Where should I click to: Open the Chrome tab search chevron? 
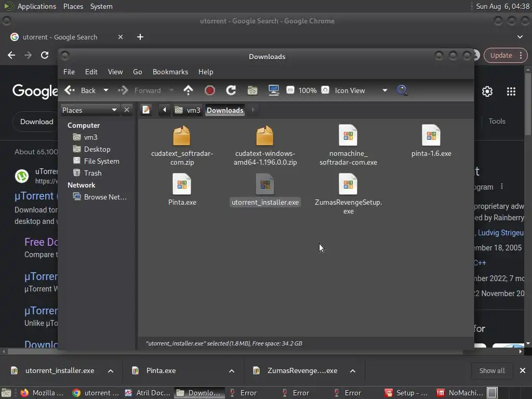520,37
